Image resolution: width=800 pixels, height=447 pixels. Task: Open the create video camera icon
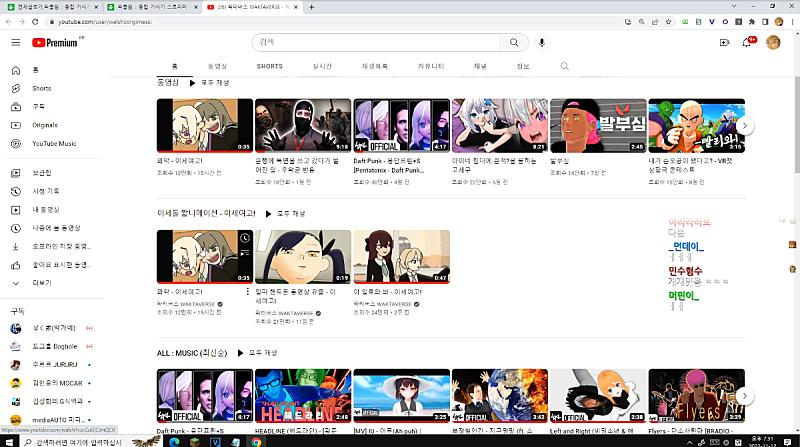[x=724, y=42]
